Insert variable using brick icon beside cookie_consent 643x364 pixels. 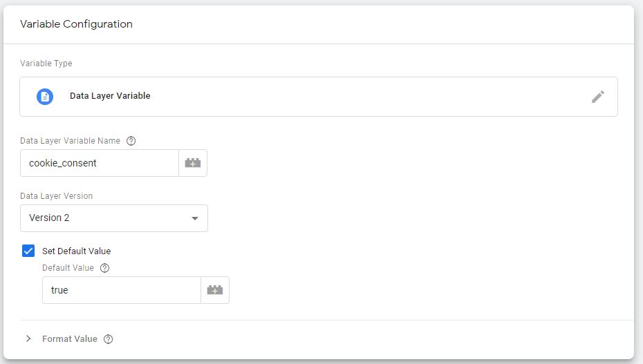[x=193, y=163]
